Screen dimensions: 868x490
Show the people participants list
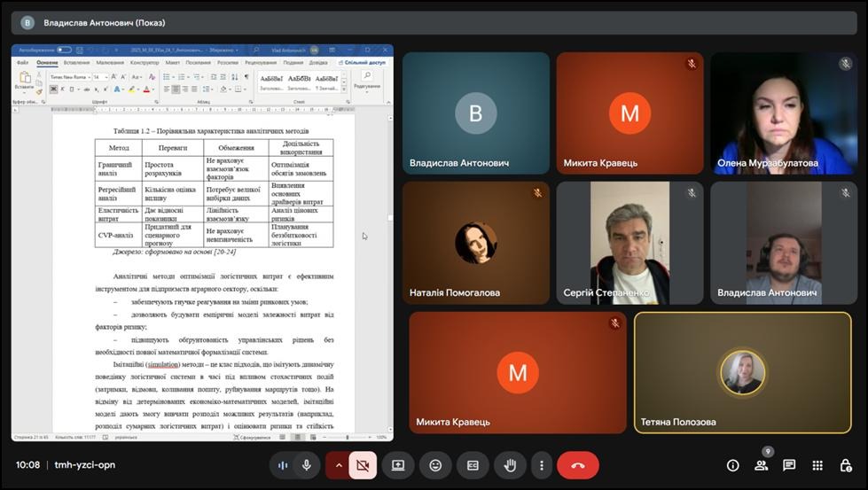(761, 465)
